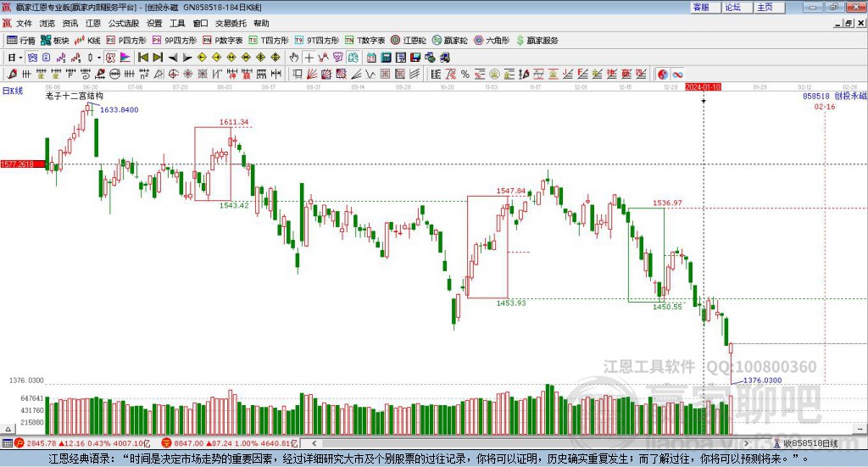This screenshot has width=868, height=467.
Task: Open the 9T四方形 tool
Action: pyautogui.click(x=317, y=41)
